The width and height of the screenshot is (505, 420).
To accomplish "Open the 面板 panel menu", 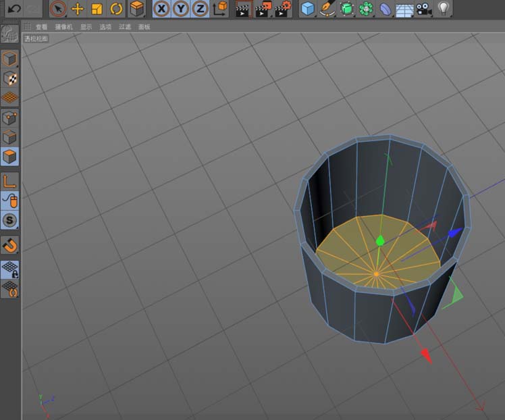I will [x=144, y=27].
